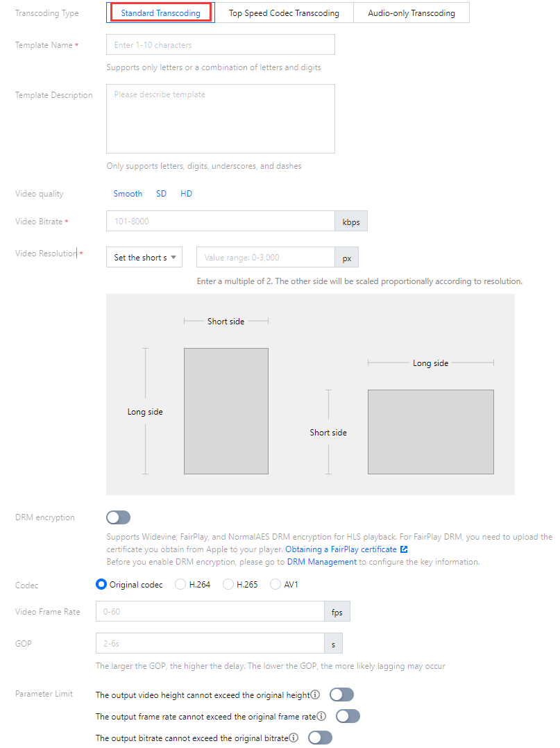Toggle the DRM encryption switch
Screen dimensions: 560x748
tap(118, 517)
